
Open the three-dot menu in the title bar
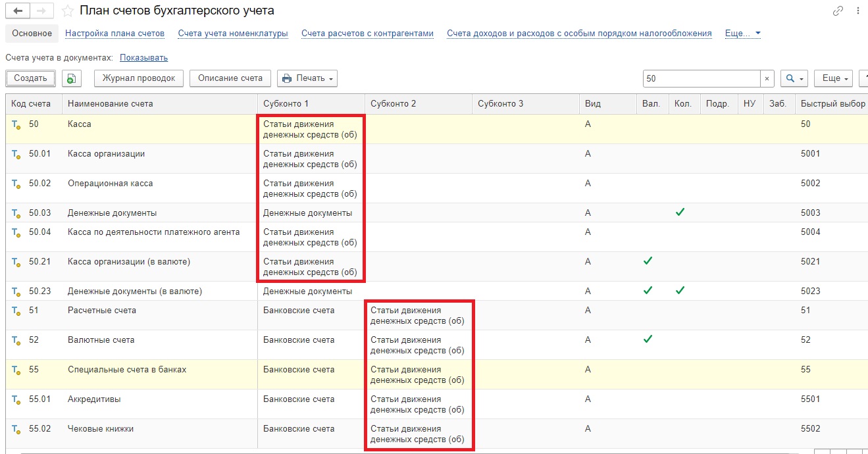858,11
